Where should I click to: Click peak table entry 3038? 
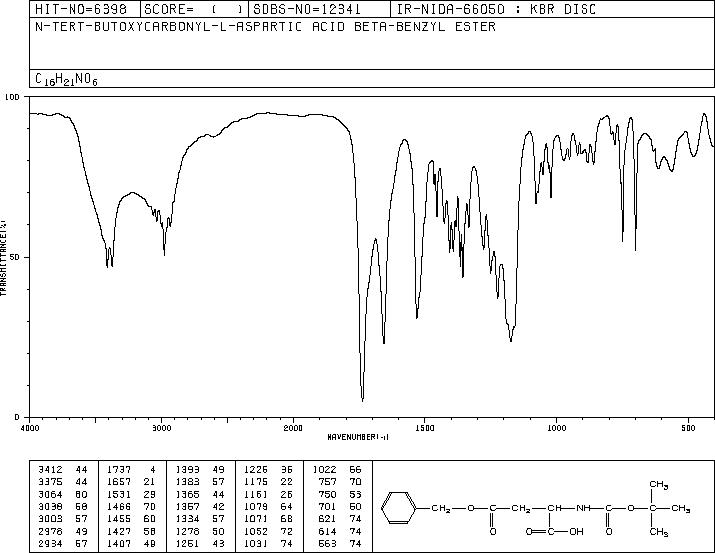pos(50,506)
